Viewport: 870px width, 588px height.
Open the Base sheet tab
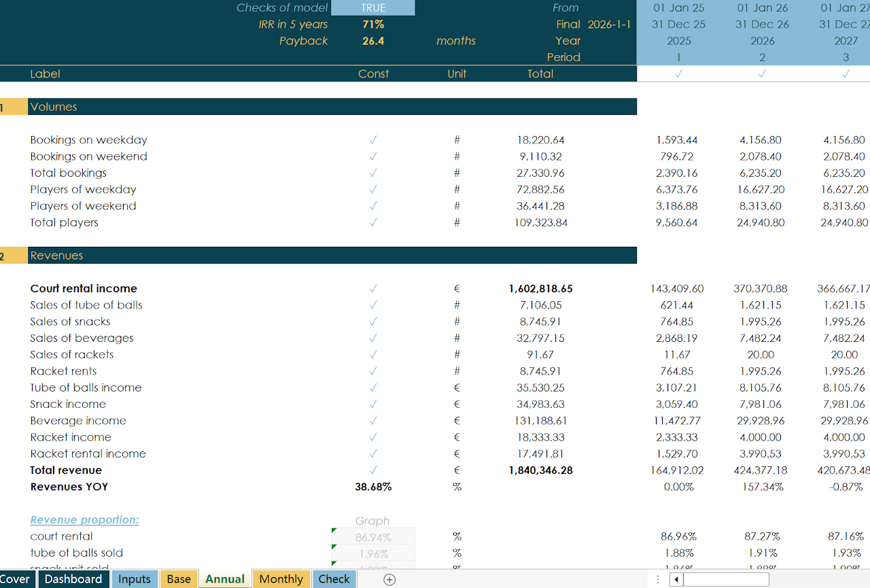pyautogui.click(x=179, y=579)
